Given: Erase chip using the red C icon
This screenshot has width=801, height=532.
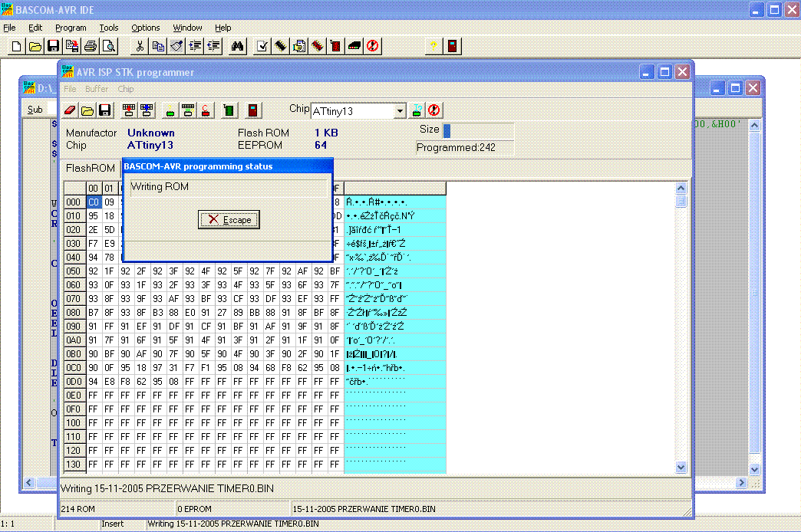Looking at the screenshot, I should point(206,110).
